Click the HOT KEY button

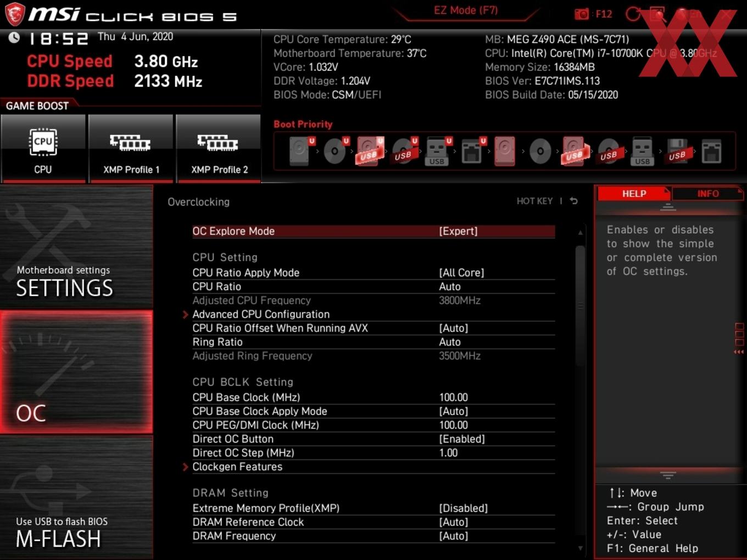tap(534, 201)
